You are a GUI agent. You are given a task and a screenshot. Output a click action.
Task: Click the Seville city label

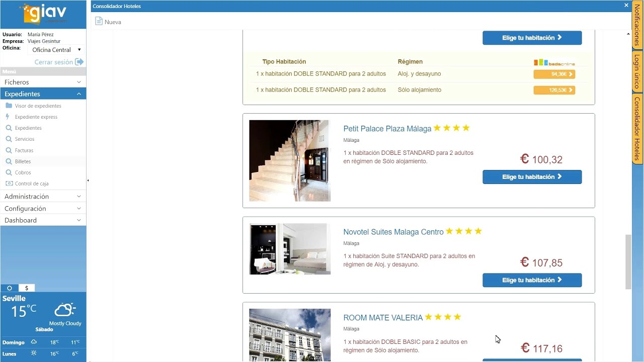tap(14, 298)
